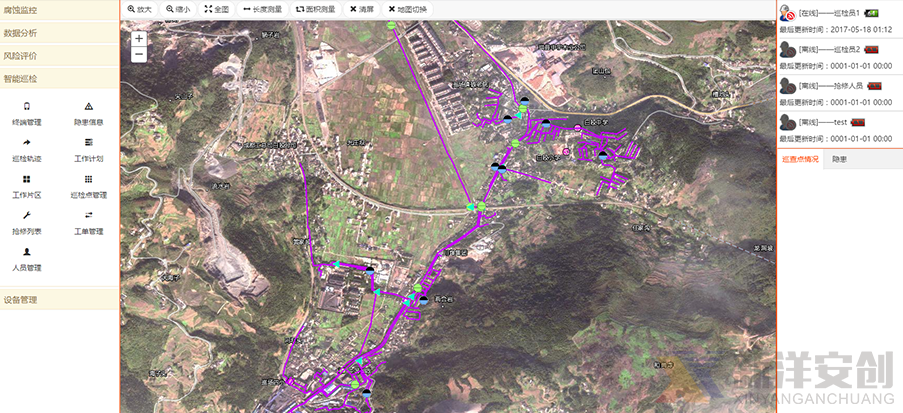Open the 工作计划 list icon
The width and height of the screenshot is (903, 413).
(88, 143)
